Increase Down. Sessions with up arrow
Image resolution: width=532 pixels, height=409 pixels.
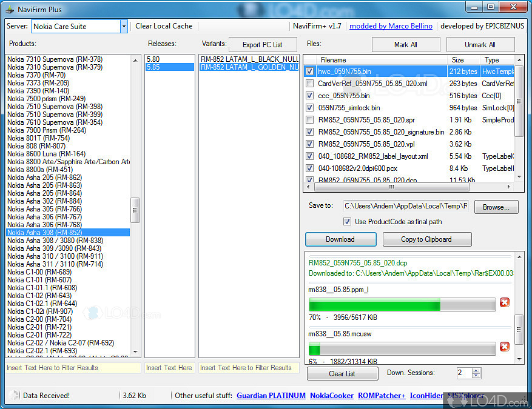point(476,370)
